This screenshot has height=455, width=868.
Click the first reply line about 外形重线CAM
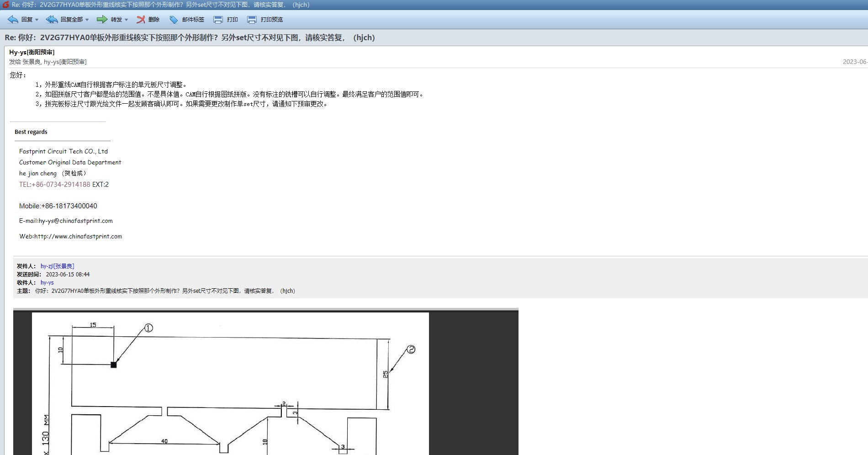111,85
